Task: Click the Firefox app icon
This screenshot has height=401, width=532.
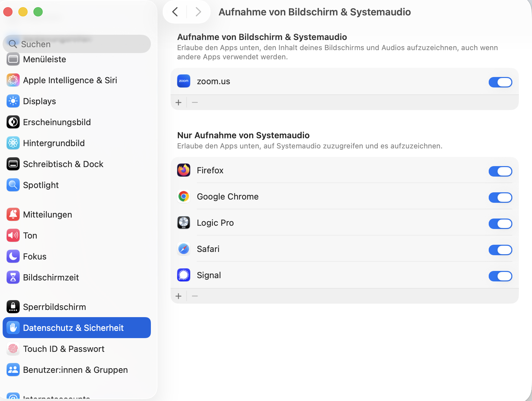Action: click(x=184, y=170)
